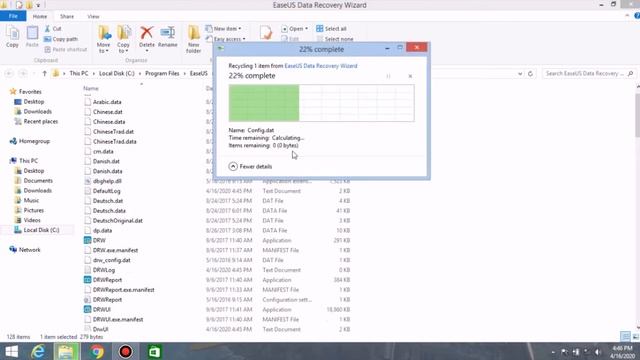Switch to the details view toggle
Screen dimensions: 640x360
pos(625,336)
